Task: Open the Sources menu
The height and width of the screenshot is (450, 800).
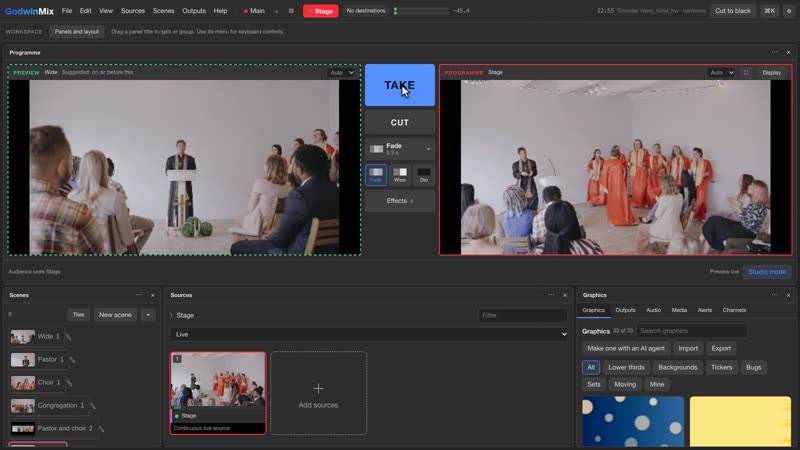Action: (x=133, y=11)
